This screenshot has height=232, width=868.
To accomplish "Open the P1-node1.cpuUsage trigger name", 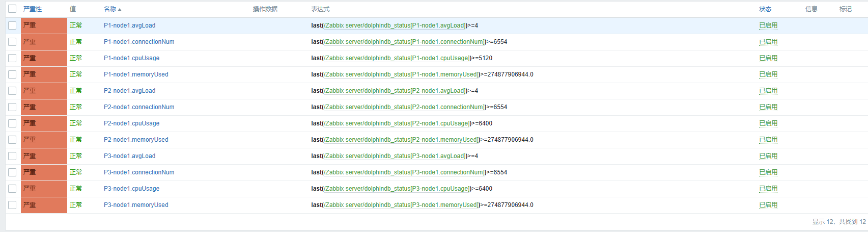I will coord(131,58).
